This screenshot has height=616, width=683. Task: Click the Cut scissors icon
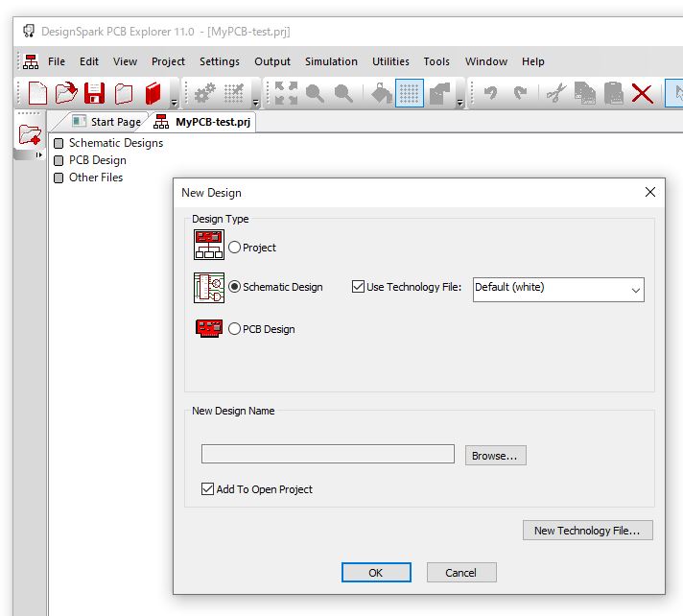point(555,93)
